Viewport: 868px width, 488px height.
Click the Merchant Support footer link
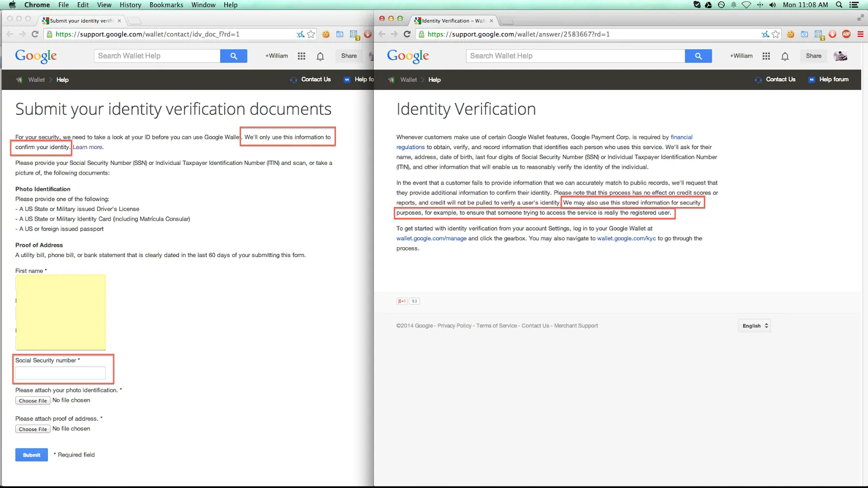(576, 326)
